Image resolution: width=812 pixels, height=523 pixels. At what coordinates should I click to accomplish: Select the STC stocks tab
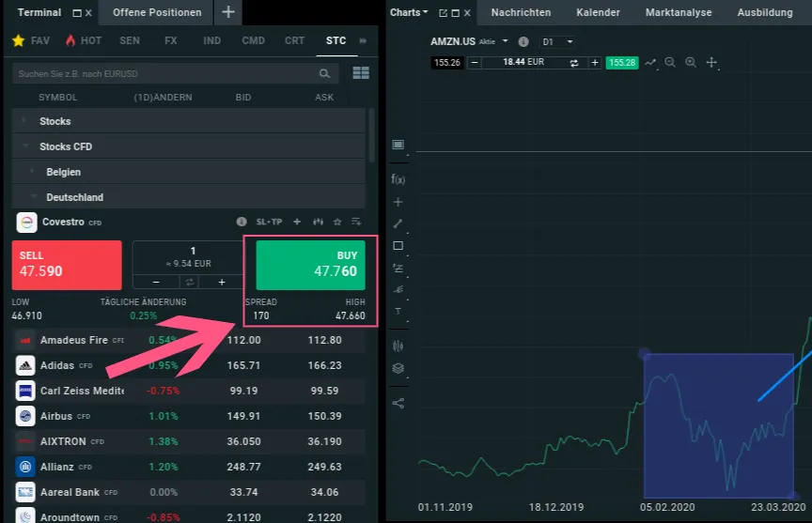click(336, 40)
